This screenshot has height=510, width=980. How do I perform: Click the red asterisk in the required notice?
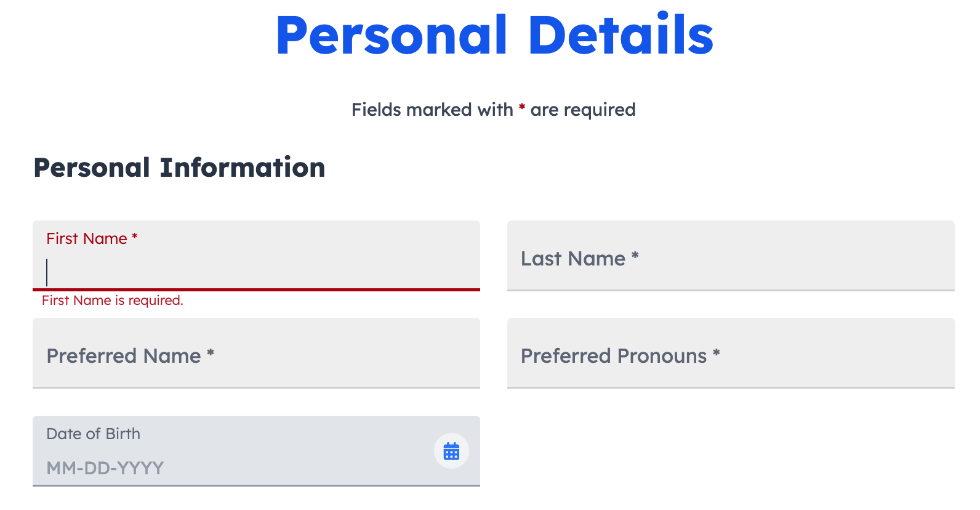click(522, 108)
